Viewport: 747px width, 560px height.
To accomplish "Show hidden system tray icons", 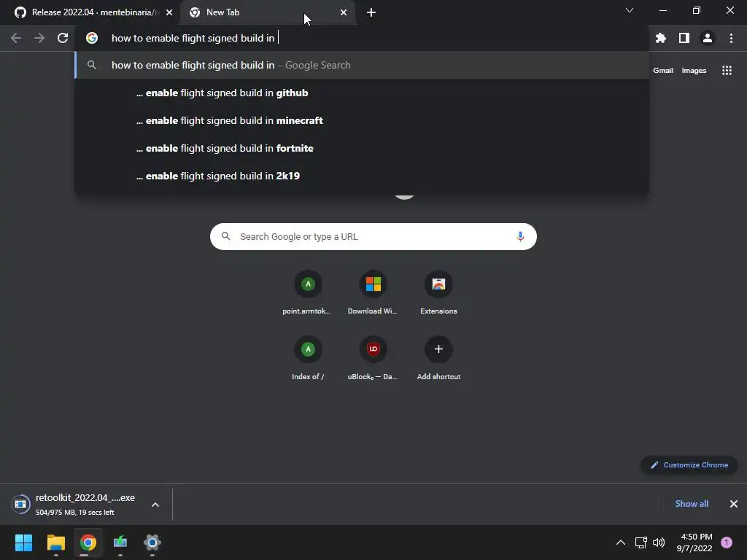I will [x=620, y=542].
